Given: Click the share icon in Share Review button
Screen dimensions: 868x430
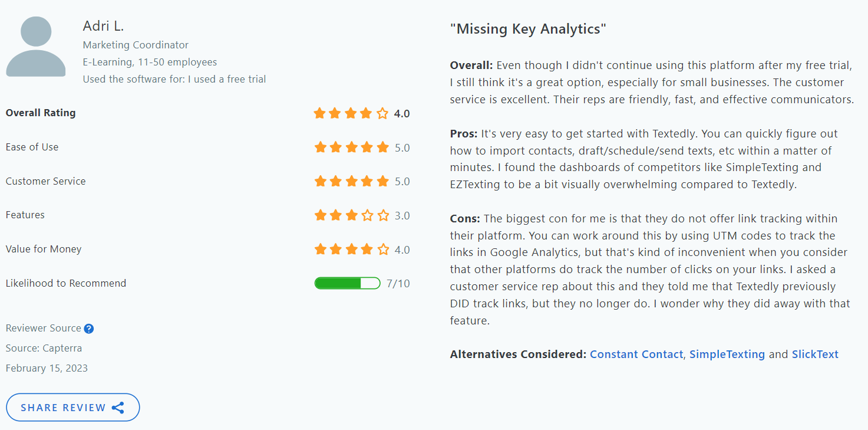Looking at the screenshot, I should pos(118,408).
